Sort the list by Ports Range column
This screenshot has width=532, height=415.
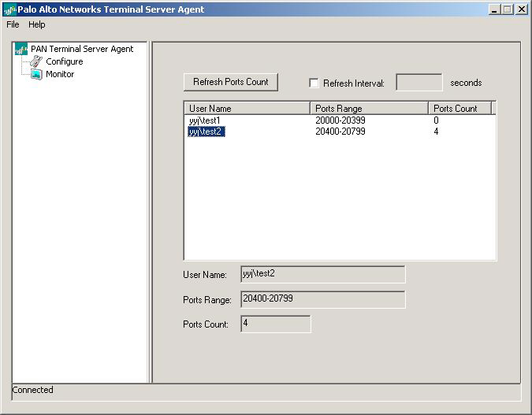[369, 109]
